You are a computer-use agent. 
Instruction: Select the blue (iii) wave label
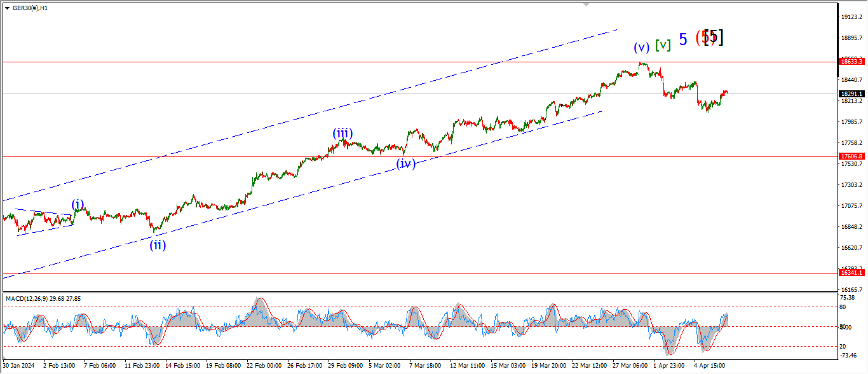(x=342, y=133)
